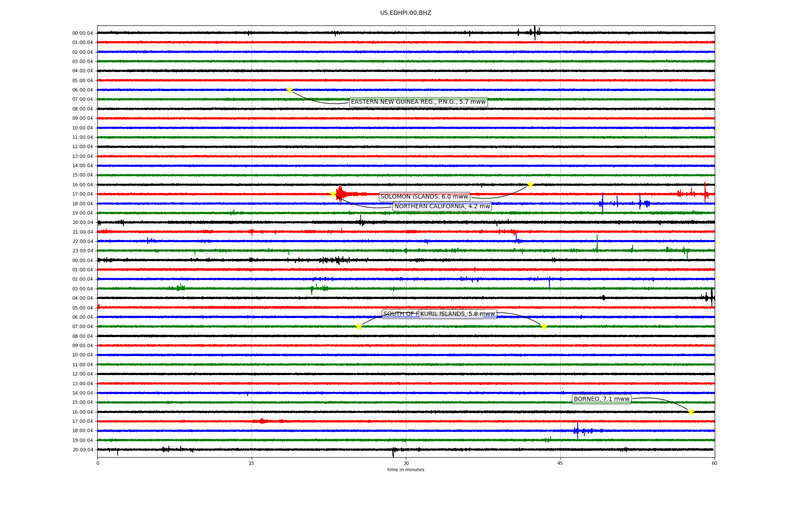Screen dimensions: 812x508
Task: Click the 15 tick on the x-axis
Action: point(252,463)
